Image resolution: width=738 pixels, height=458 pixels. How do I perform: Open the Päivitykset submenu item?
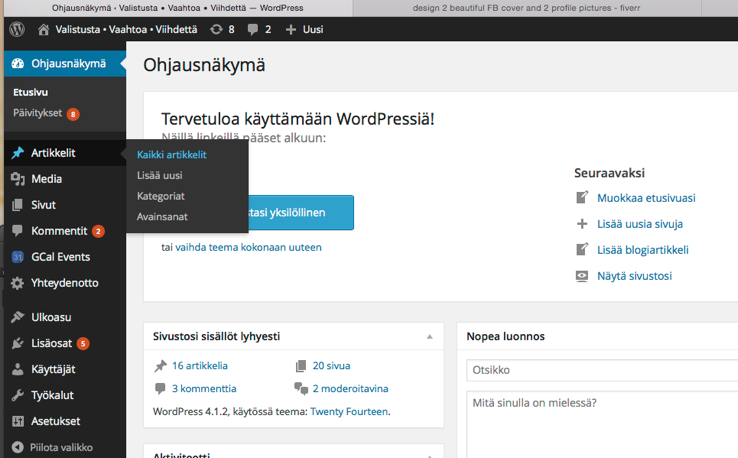click(x=38, y=113)
